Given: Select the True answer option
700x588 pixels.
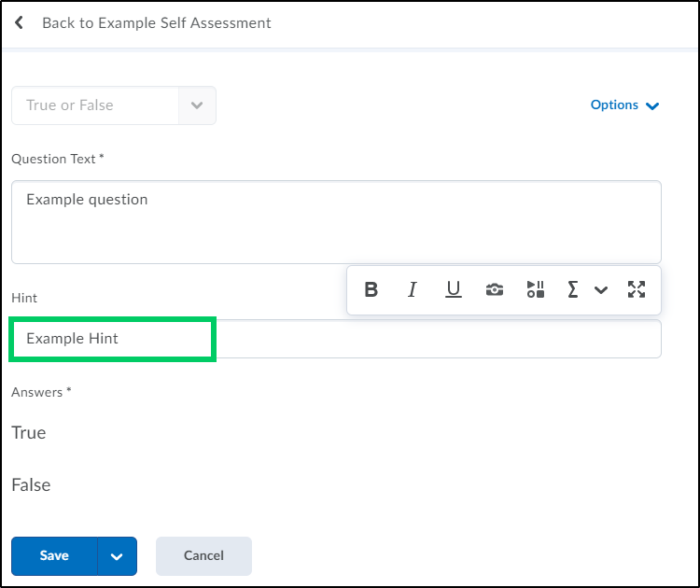Looking at the screenshot, I should (29, 433).
